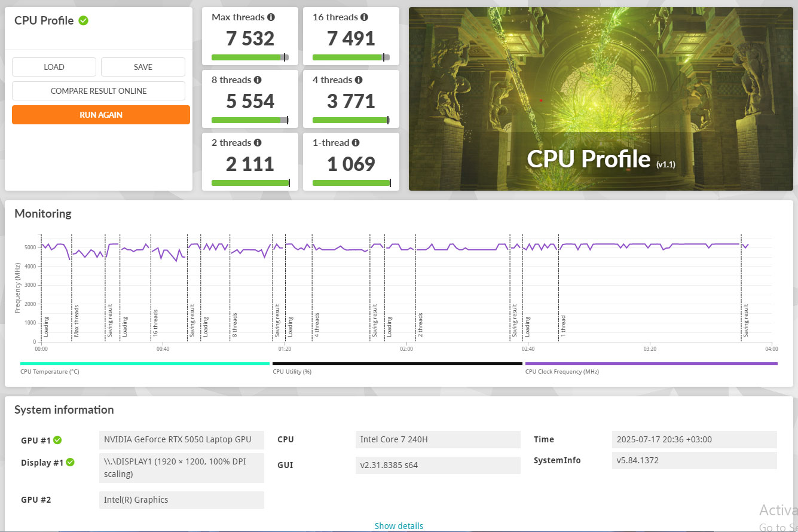Click the Intel(R) Graphics value
This screenshot has height=532, width=798.
pyautogui.click(x=182, y=500)
